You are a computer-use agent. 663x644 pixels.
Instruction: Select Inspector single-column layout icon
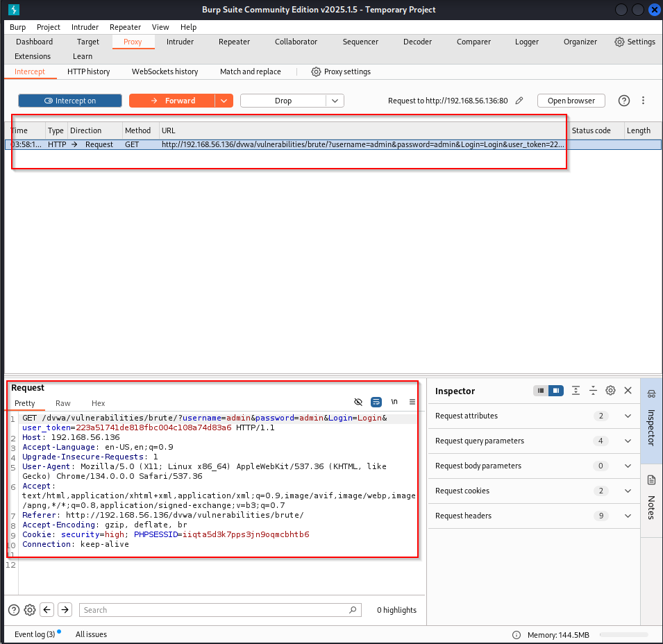[x=541, y=391]
